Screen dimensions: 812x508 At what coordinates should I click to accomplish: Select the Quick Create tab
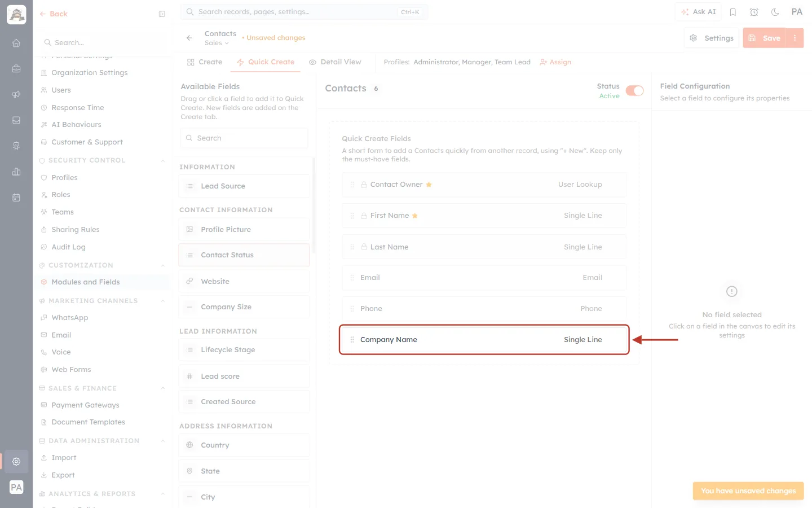pos(266,62)
